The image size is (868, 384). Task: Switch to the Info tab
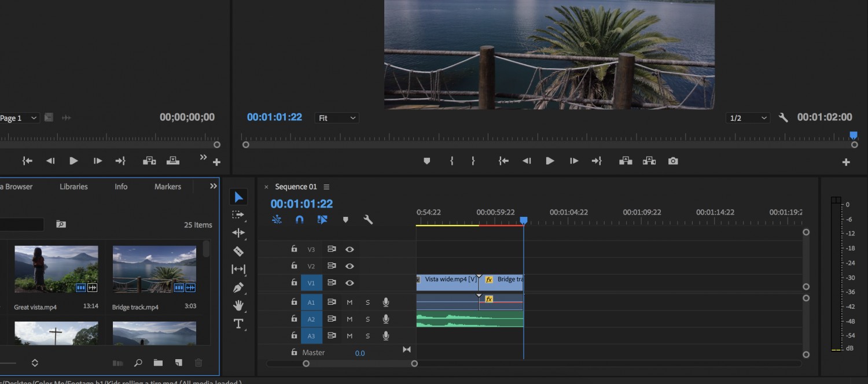121,187
